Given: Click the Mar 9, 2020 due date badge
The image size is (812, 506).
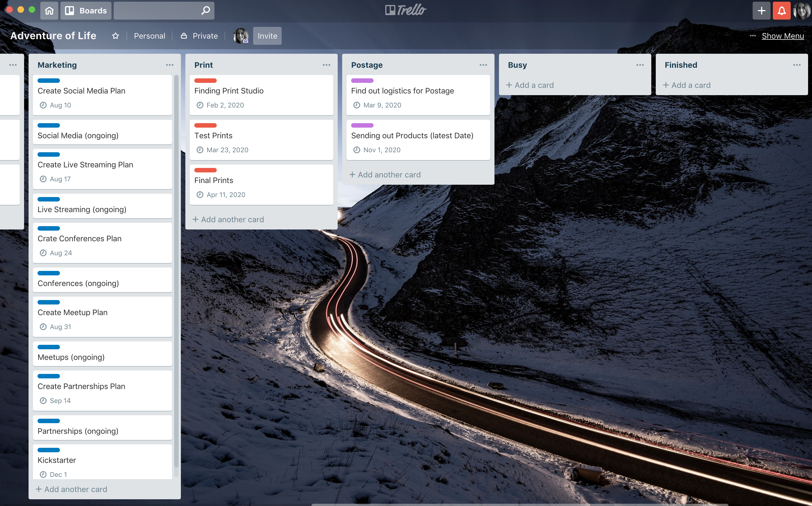Looking at the screenshot, I should click(377, 105).
